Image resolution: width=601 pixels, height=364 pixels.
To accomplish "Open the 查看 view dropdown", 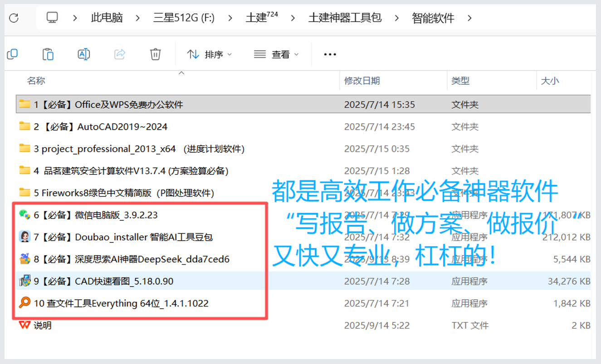I will (276, 54).
